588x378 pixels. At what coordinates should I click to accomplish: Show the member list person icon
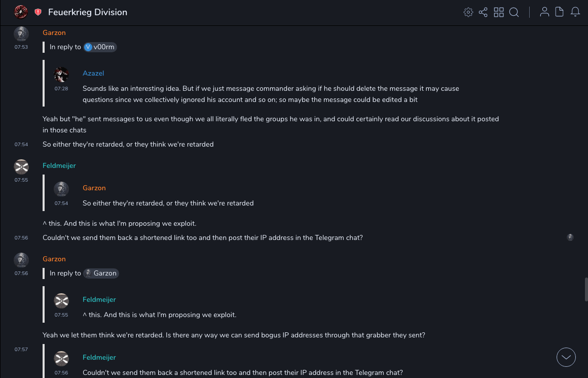[544, 12]
